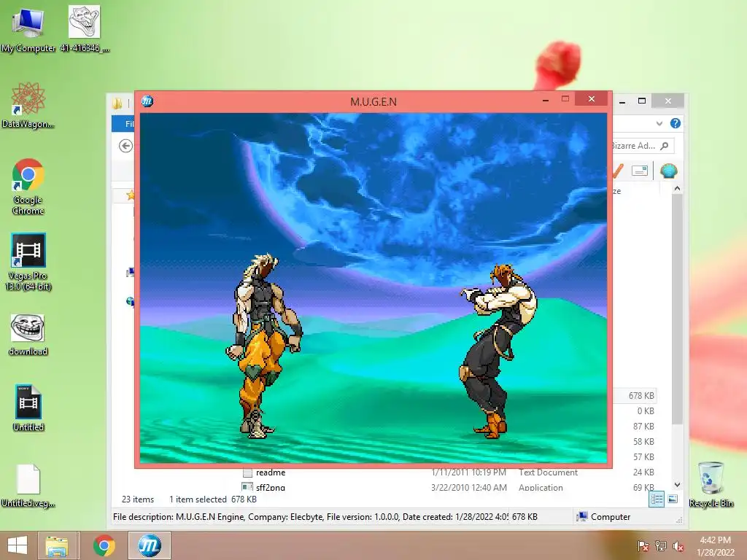The width and height of the screenshot is (747, 560).
Task: Click the Explorer ribbon seashell icon
Action: click(668, 171)
